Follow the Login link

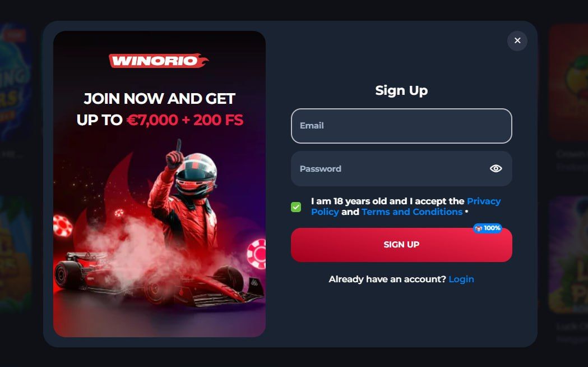pyautogui.click(x=461, y=279)
